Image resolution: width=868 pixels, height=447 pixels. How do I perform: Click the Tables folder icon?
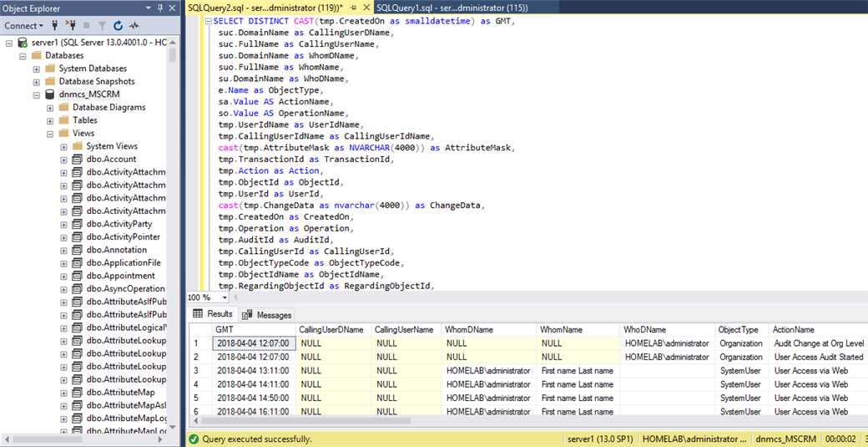tap(63, 120)
